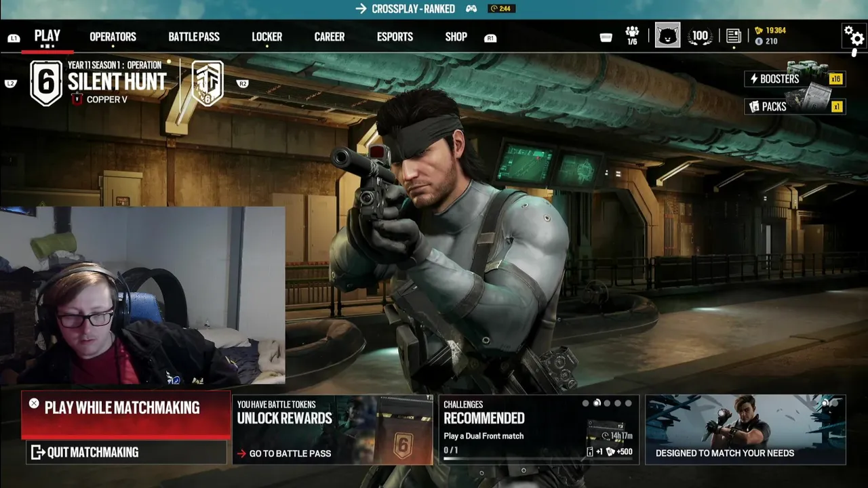Click the streamer webcam overlay

[x=142, y=296]
